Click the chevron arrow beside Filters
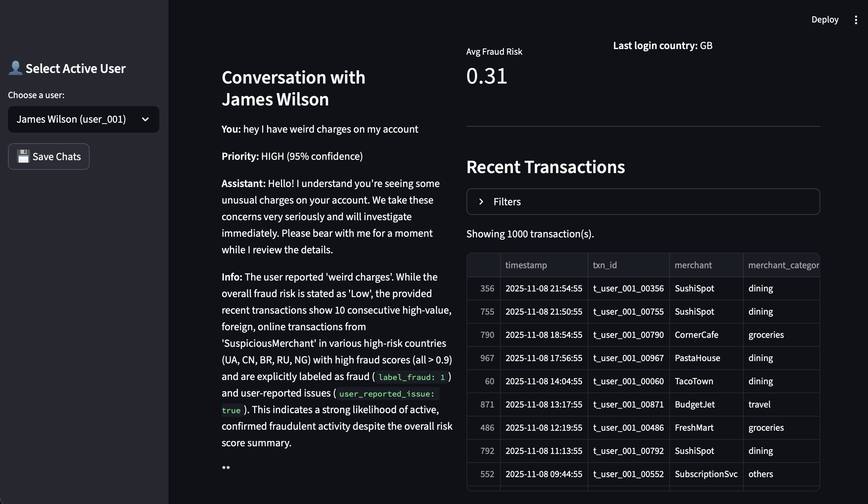Screen dimensions: 868x504 481,202
